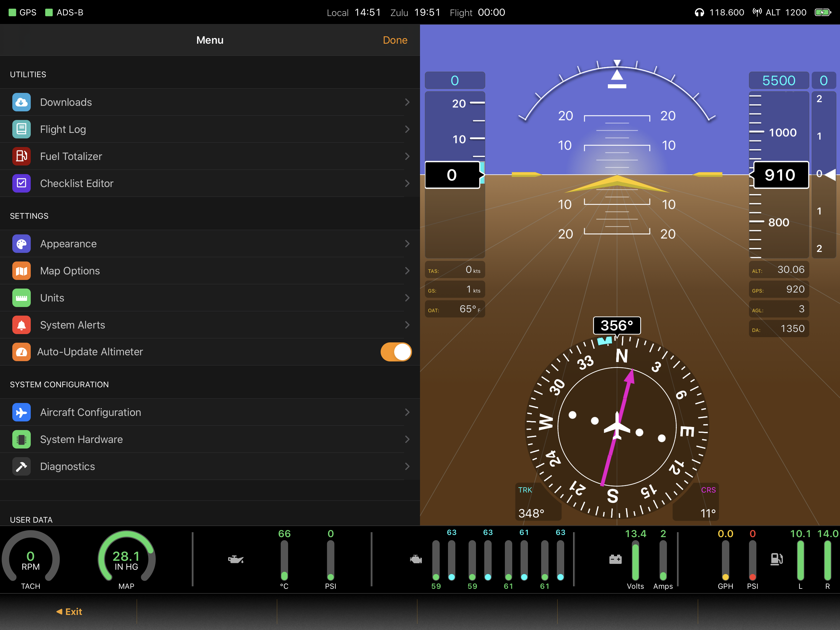Viewport: 840px width, 630px height.
Task: Click the Appearance palette icon
Action: pyautogui.click(x=22, y=244)
